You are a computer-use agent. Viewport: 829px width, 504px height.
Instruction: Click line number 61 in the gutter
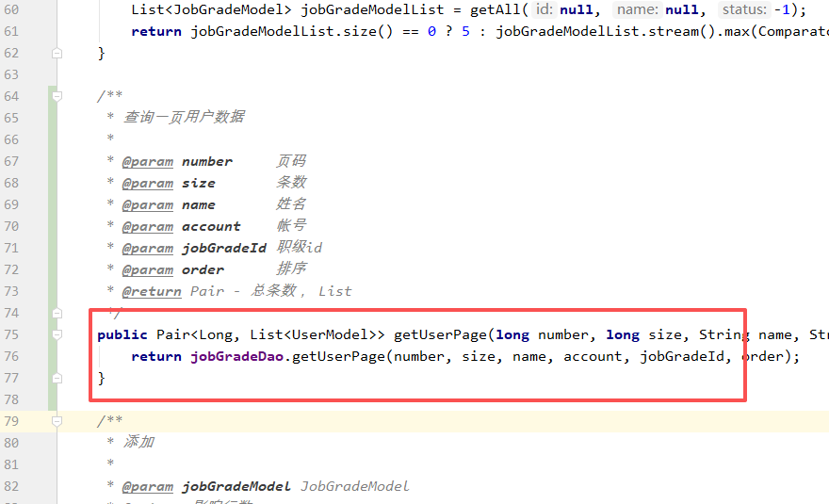12,32
